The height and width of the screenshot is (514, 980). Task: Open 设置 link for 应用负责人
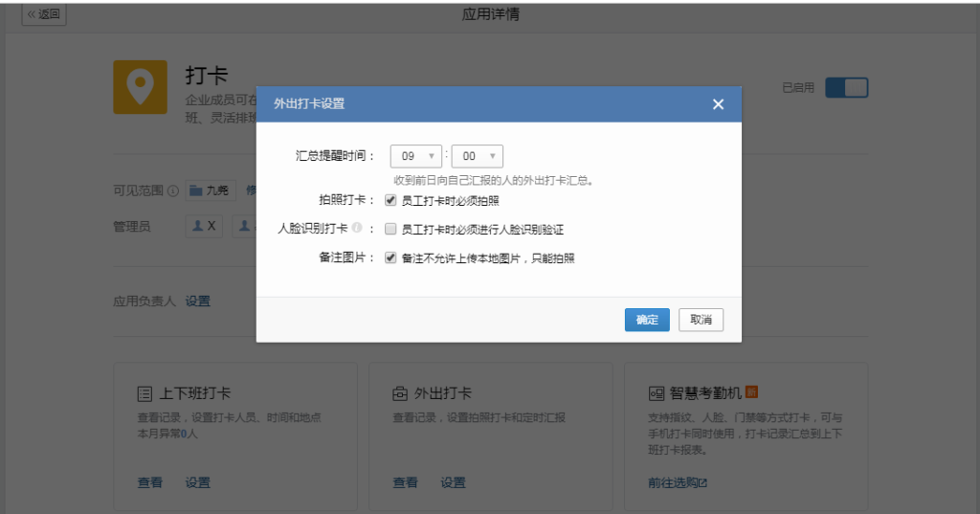click(197, 302)
